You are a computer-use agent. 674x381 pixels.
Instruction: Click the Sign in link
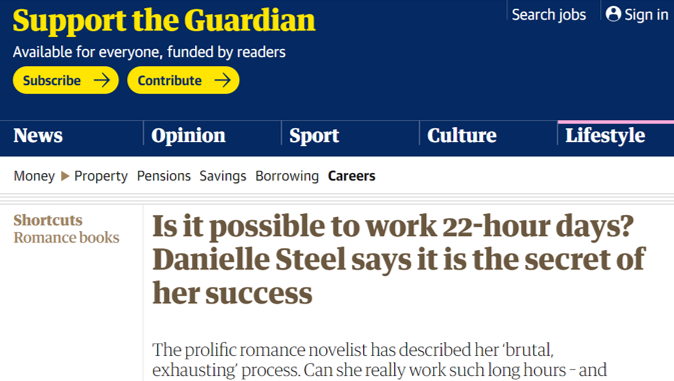[637, 14]
